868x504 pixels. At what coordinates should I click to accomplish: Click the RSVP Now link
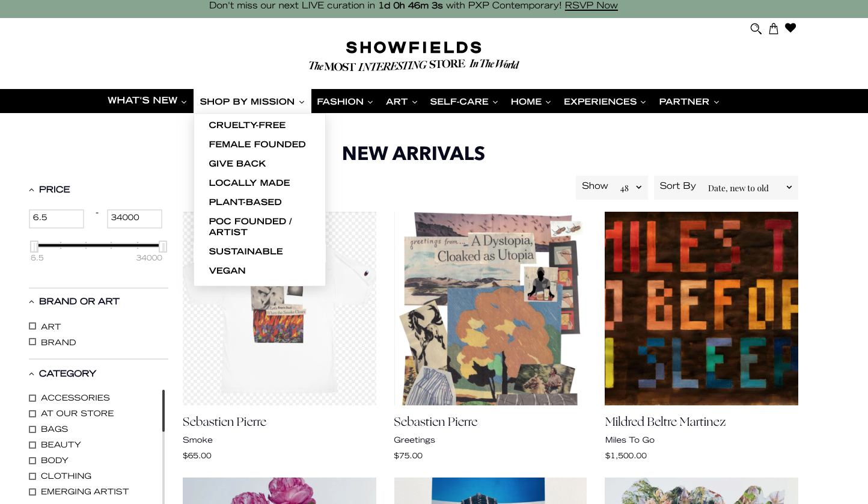tap(591, 5)
